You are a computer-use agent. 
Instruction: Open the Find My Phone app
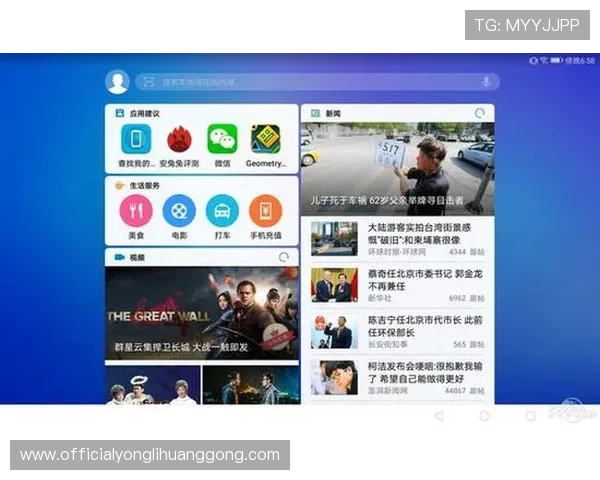(135, 140)
